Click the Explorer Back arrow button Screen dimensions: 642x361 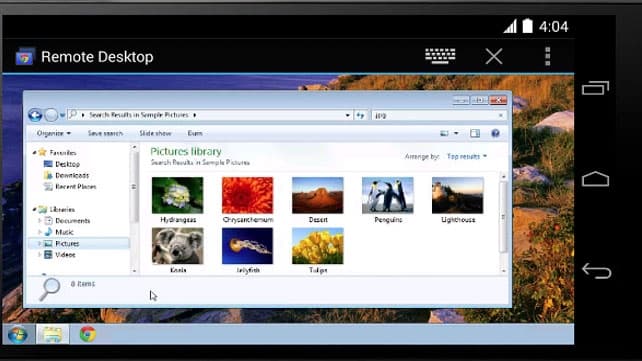coord(35,115)
